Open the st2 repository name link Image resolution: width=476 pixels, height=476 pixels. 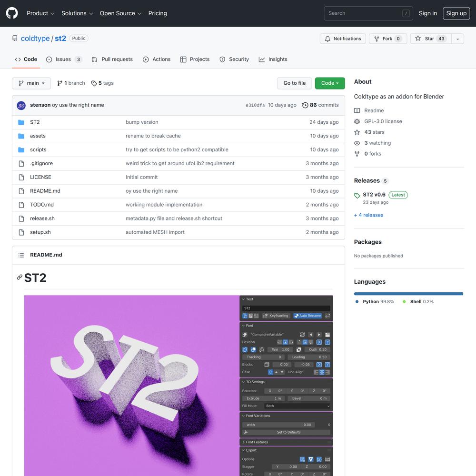(x=60, y=38)
